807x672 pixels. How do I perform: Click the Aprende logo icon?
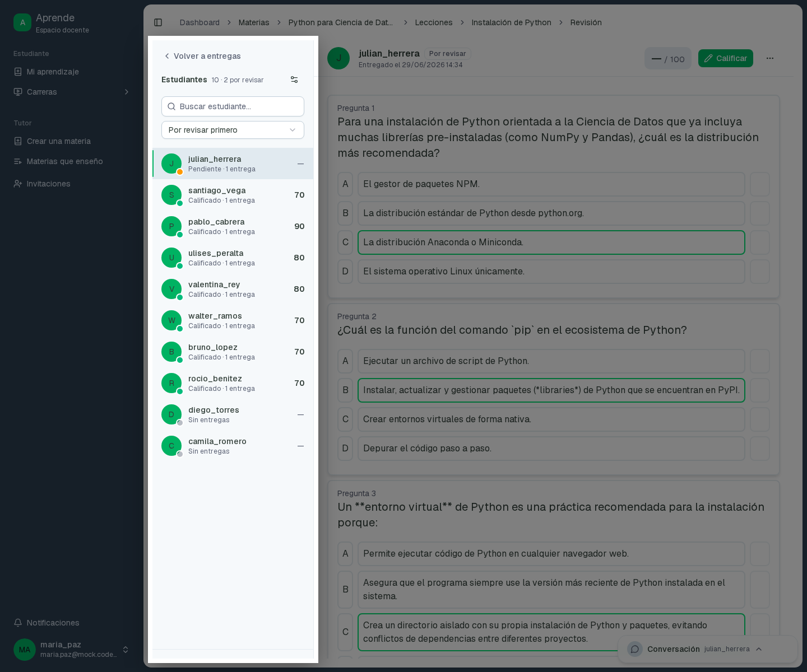[x=22, y=22]
